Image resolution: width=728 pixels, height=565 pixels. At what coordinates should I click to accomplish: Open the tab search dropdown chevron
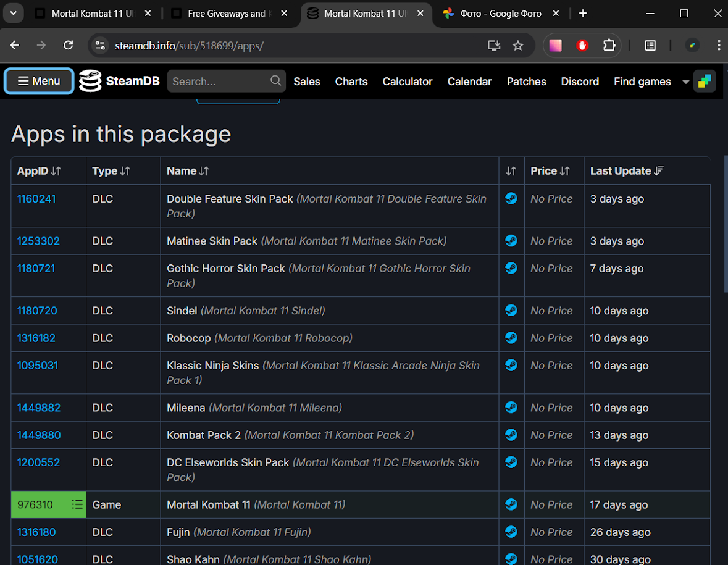pos(14,13)
